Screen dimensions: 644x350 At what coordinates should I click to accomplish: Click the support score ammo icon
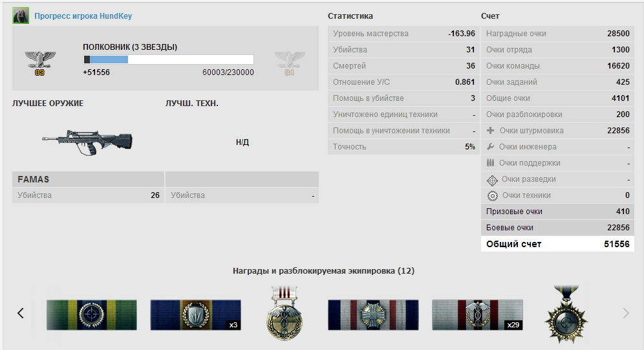pos(490,162)
